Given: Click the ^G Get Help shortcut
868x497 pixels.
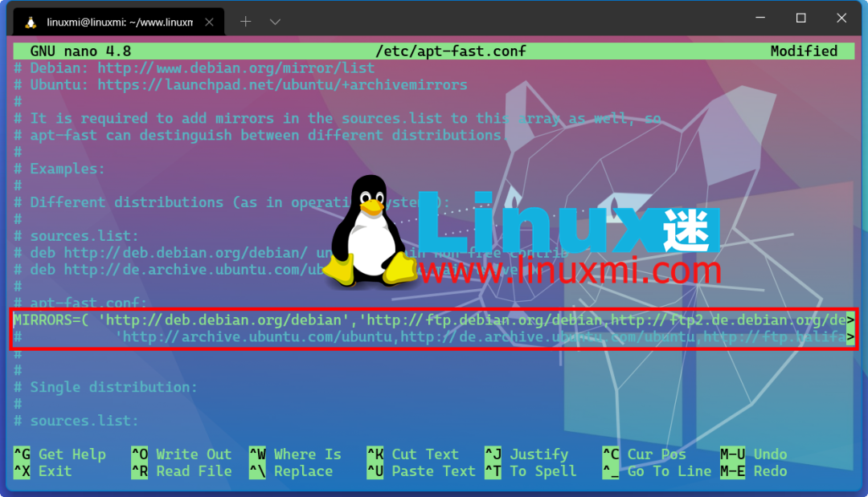Looking at the screenshot, I should (59, 454).
